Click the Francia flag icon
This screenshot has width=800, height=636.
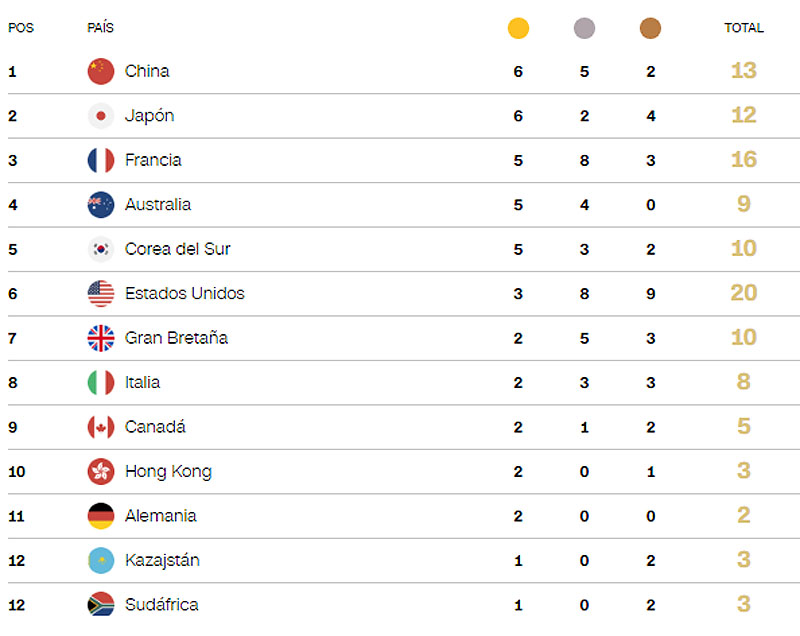[101, 160]
